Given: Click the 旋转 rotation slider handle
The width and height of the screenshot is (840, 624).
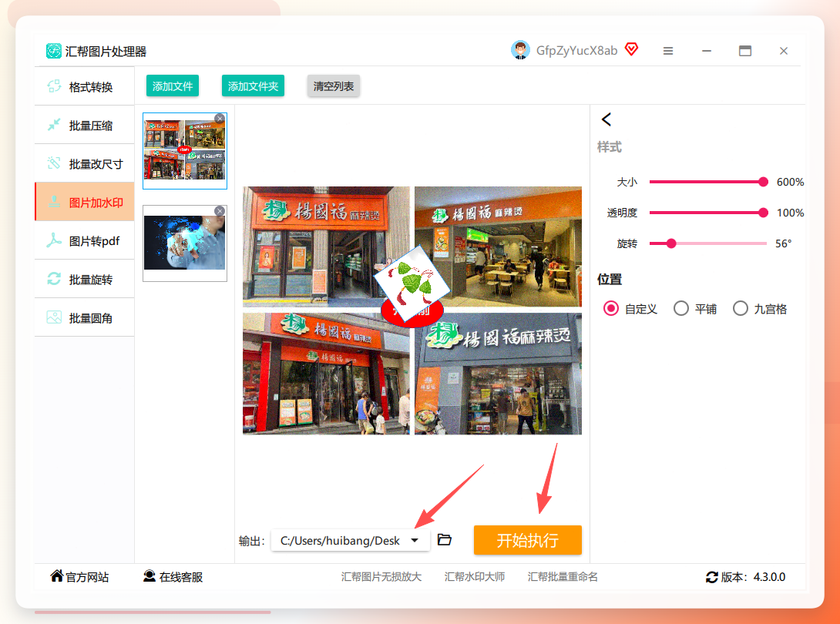Looking at the screenshot, I should coord(670,243).
